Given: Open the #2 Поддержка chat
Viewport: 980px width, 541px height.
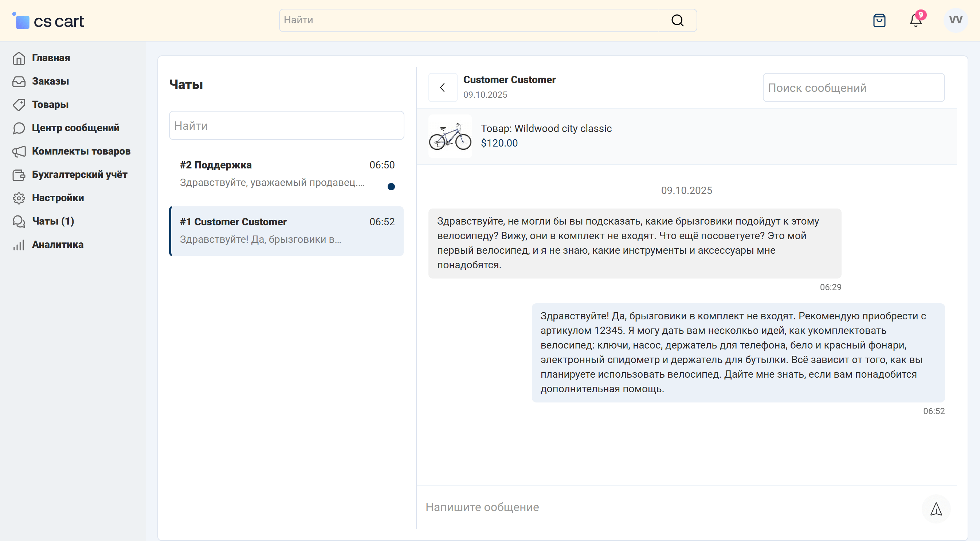Looking at the screenshot, I should [x=272, y=174].
